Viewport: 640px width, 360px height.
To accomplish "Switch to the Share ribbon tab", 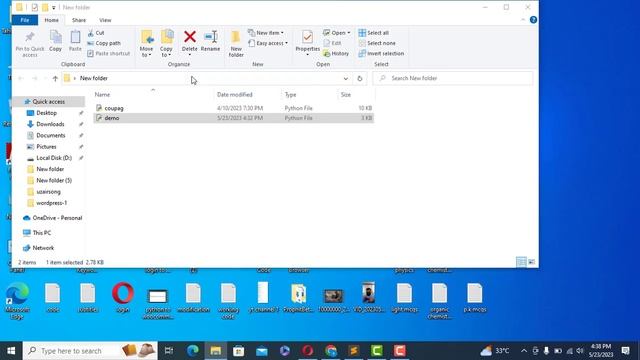I will pos(79,20).
